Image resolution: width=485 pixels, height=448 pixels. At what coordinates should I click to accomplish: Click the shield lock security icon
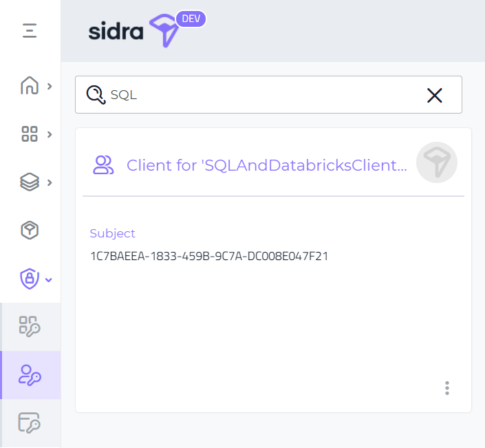tap(29, 279)
